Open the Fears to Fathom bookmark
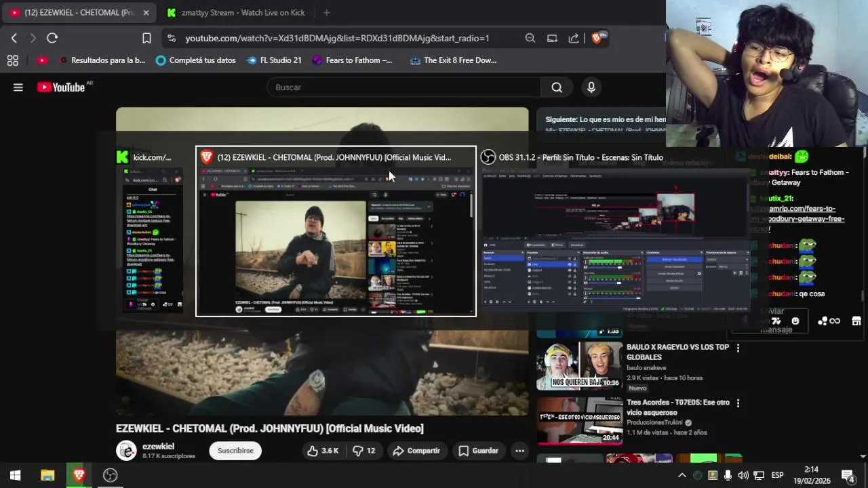868x488 pixels. pyautogui.click(x=352, y=60)
